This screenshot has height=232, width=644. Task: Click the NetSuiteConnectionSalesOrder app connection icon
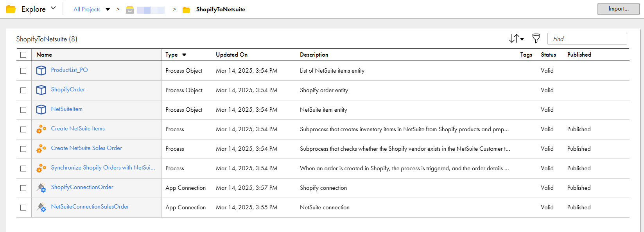point(41,207)
